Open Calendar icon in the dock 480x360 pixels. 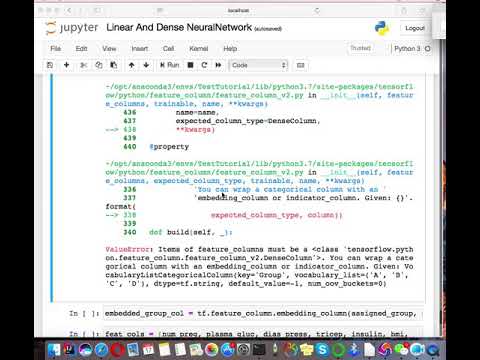pyautogui.click(x=149, y=350)
